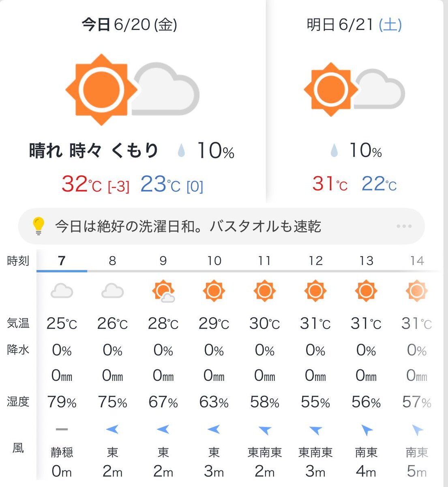This screenshot has width=448, height=487.
Task: Click the 11 o'clock humidity value 58%
Action: pyautogui.click(x=265, y=402)
